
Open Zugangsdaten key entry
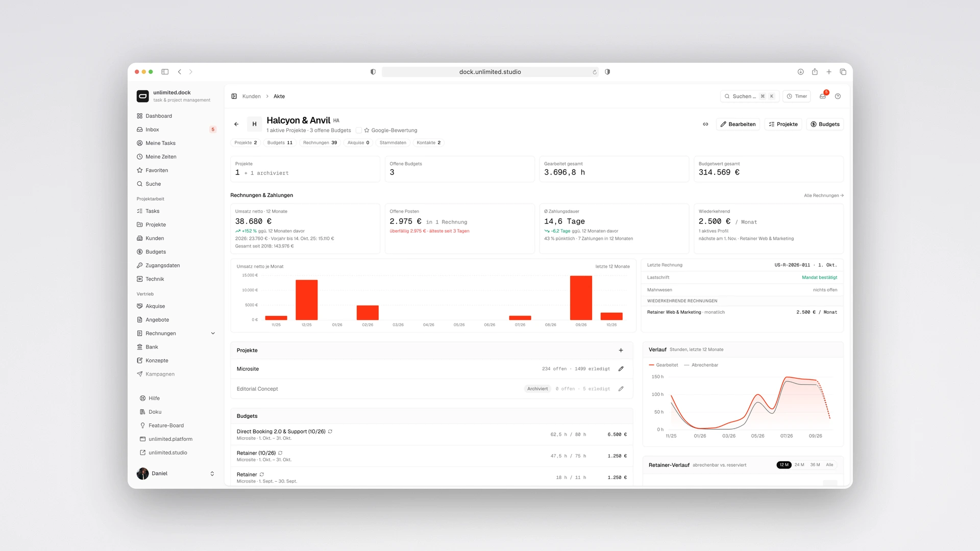[176, 266]
